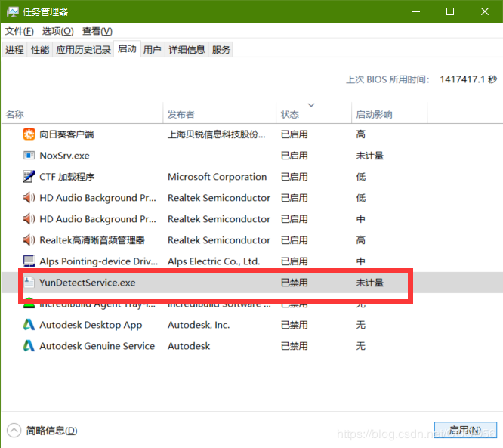Click the Autodesk, Inc. publisher cell
The image size is (503, 448).
[x=199, y=325]
